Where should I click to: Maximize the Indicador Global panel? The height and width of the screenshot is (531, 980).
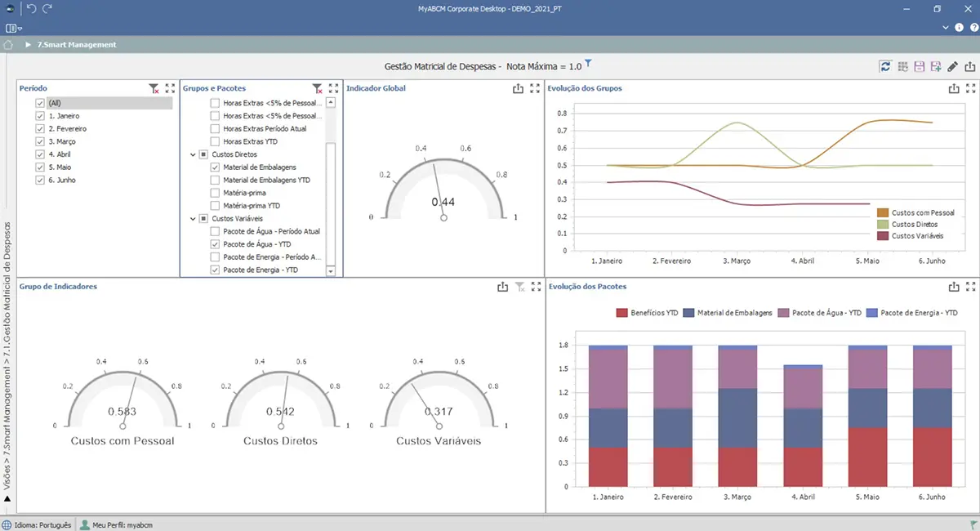tap(535, 88)
